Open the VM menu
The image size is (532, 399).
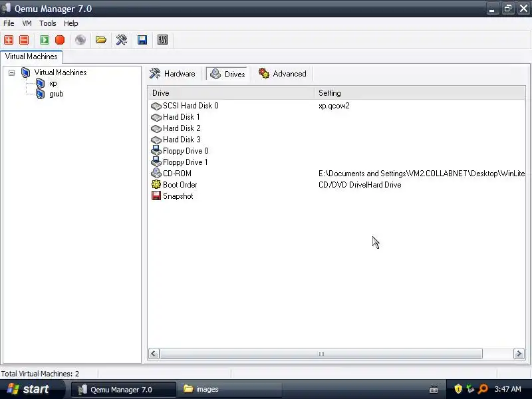[27, 23]
